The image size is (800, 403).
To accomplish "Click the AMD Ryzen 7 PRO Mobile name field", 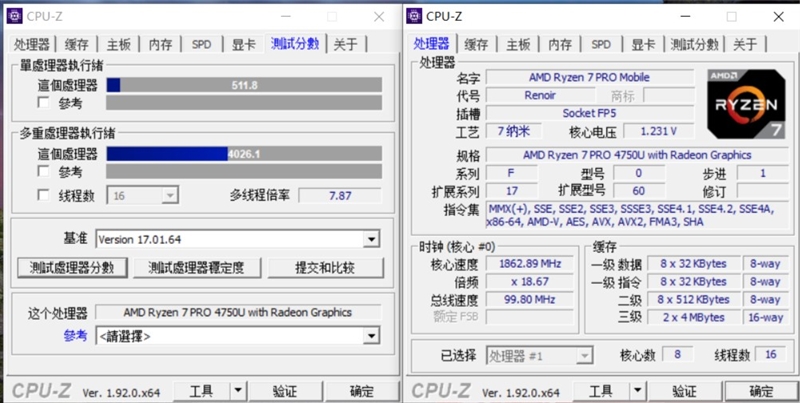I will [x=588, y=77].
